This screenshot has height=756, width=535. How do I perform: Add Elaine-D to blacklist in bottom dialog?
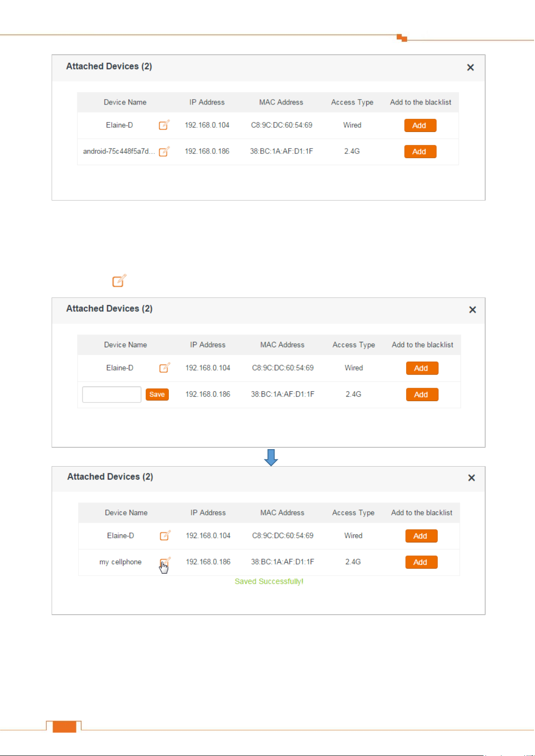coord(421,536)
